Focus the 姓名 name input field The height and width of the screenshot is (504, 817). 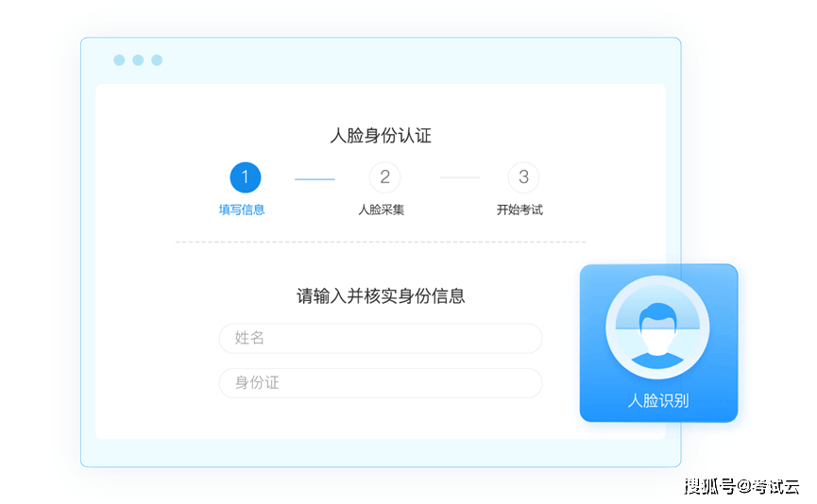(381, 338)
